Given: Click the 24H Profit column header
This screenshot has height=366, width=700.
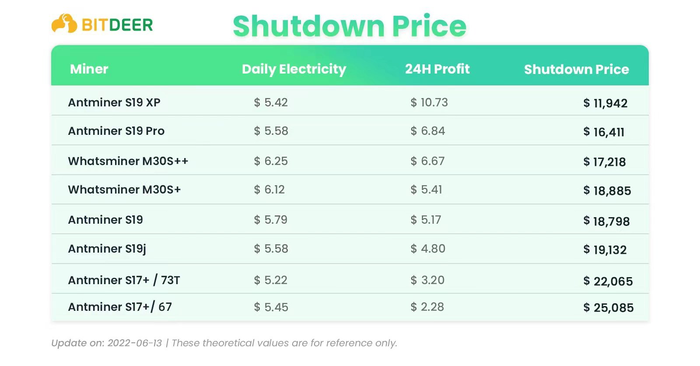Looking at the screenshot, I should tap(437, 69).
